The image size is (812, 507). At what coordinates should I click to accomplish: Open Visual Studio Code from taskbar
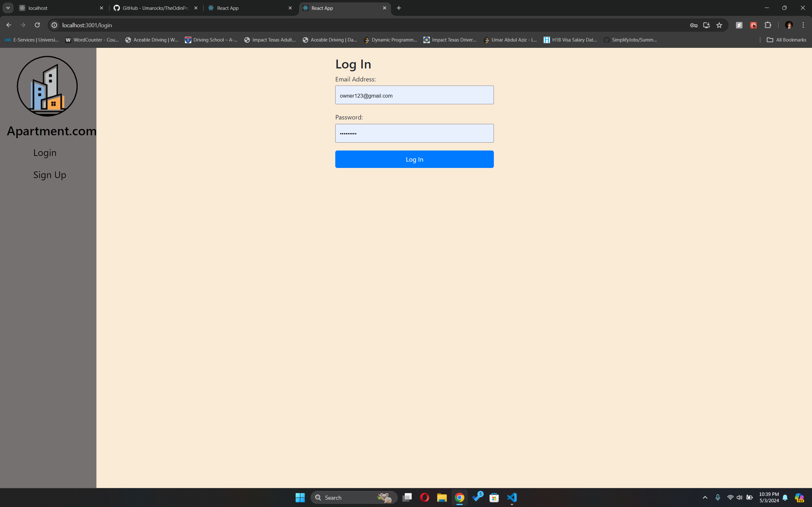click(x=512, y=497)
